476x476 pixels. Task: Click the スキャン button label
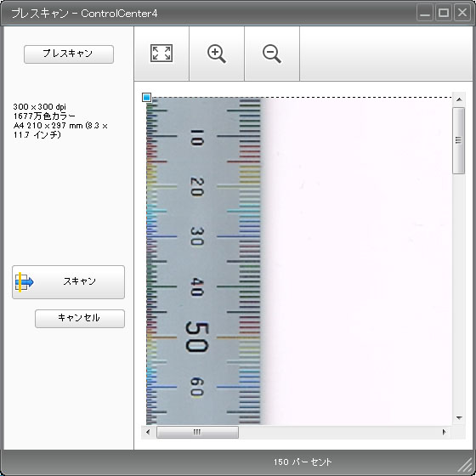[x=80, y=281]
